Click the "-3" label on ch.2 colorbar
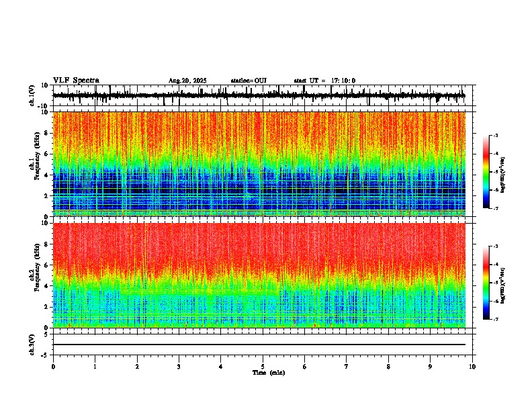This screenshot has height=411, width=532. pos(495,246)
